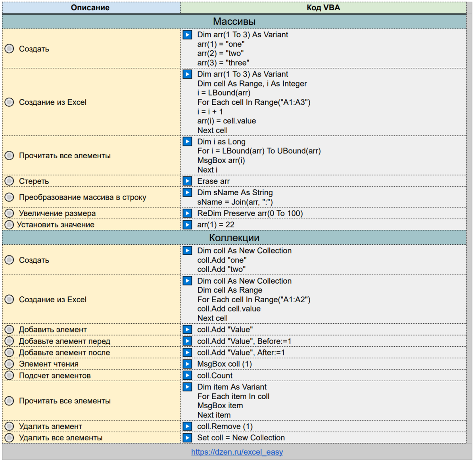Image resolution: width=476 pixels, height=463 pixels.
Task: Click play icon in Массивы 'Создание из Excel' row
Action: tap(187, 74)
